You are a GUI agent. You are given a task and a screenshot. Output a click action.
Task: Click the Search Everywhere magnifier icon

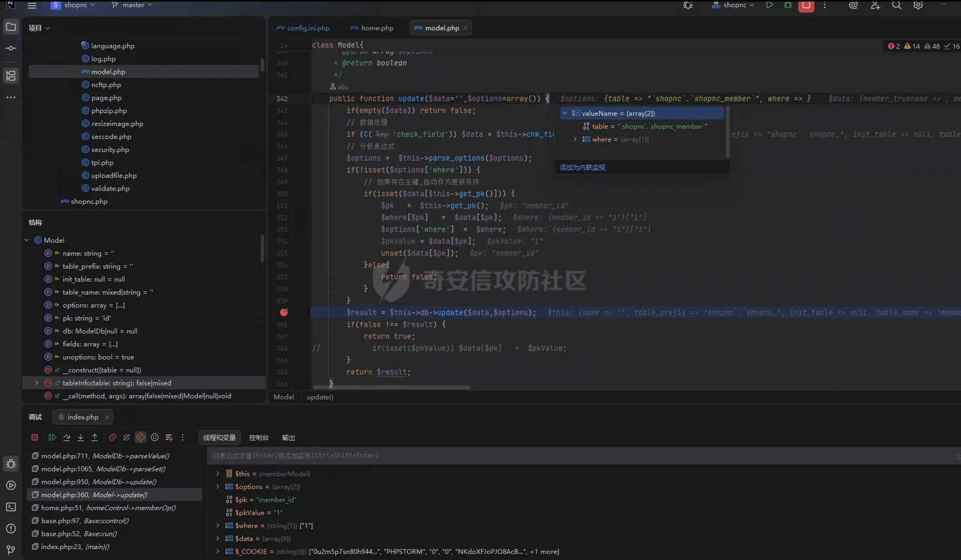point(897,5)
